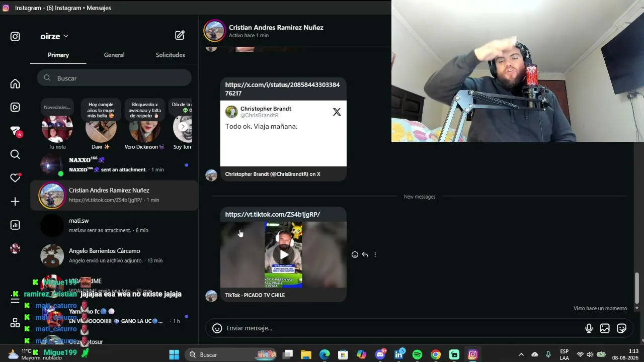This screenshot has height=362, width=644.
Task: Open your profile avatar in sidebar
Action: pos(15,248)
